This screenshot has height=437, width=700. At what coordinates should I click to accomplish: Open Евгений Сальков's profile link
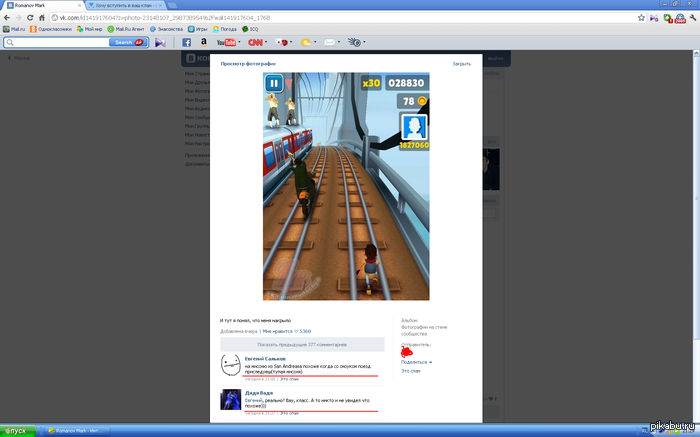pyautogui.click(x=265, y=358)
